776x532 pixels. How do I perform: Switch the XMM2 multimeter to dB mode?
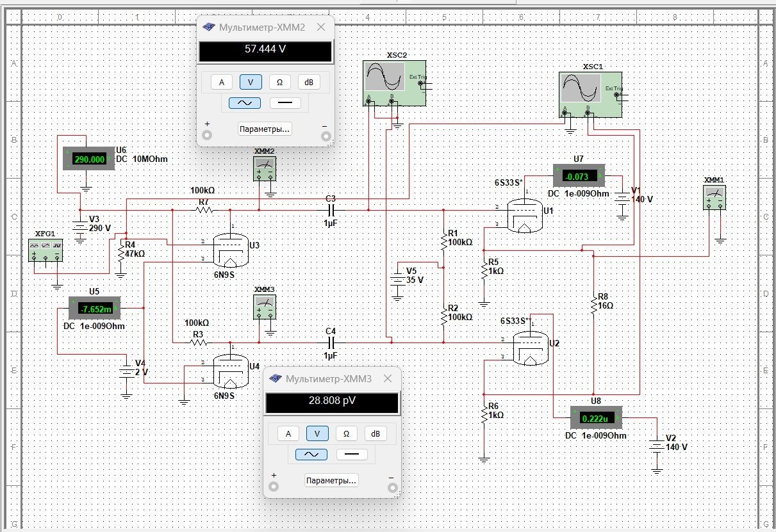click(x=309, y=82)
